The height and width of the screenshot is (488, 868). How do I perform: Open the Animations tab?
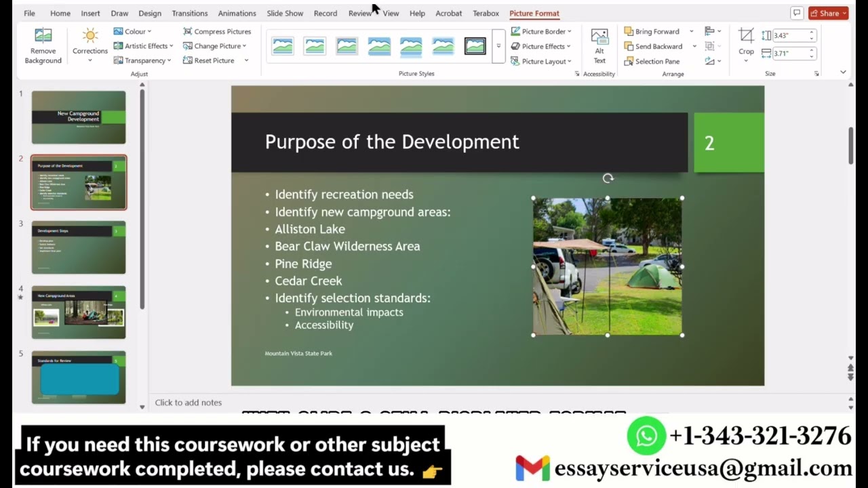[x=237, y=13]
